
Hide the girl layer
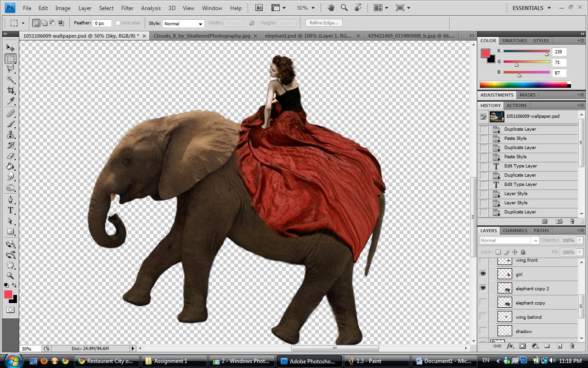pos(483,274)
